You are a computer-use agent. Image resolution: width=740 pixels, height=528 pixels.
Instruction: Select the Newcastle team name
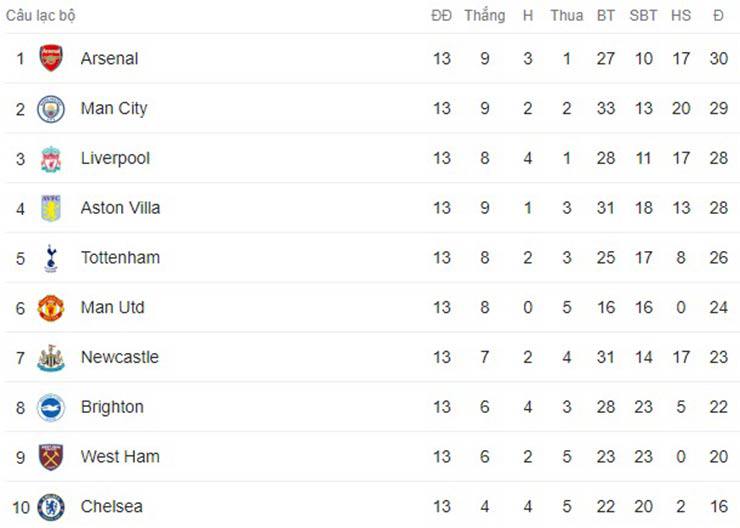[119, 357]
